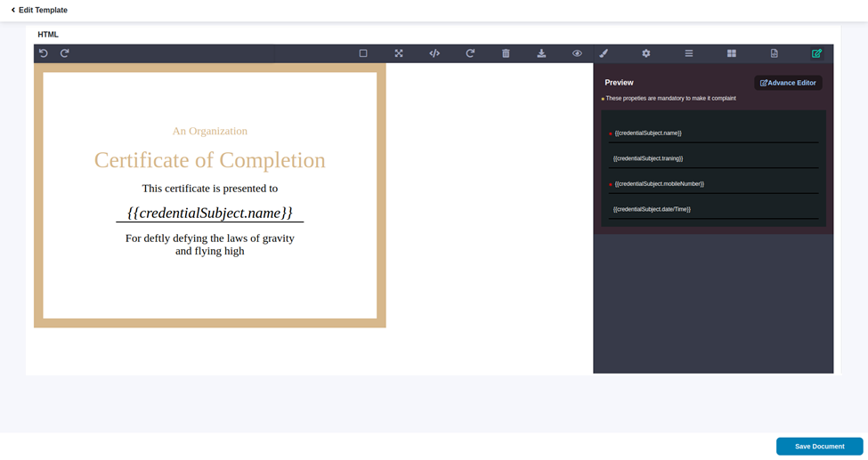Select the green edit pencil icon
The height and width of the screenshot is (460, 868).
pos(816,53)
